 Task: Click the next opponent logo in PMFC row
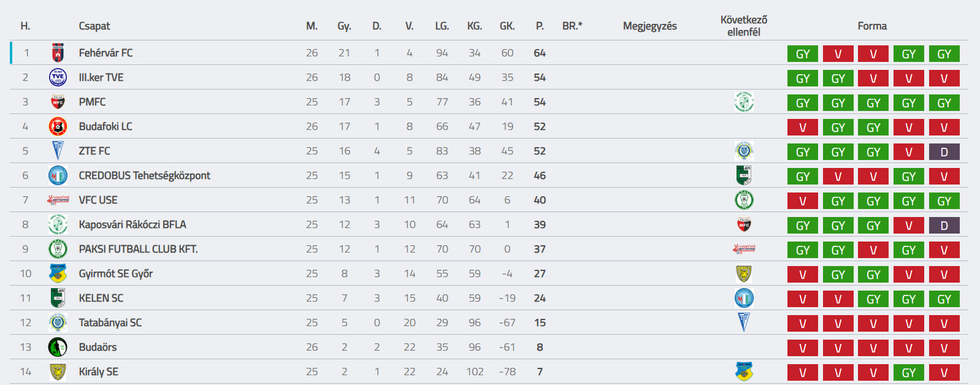tap(744, 102)
